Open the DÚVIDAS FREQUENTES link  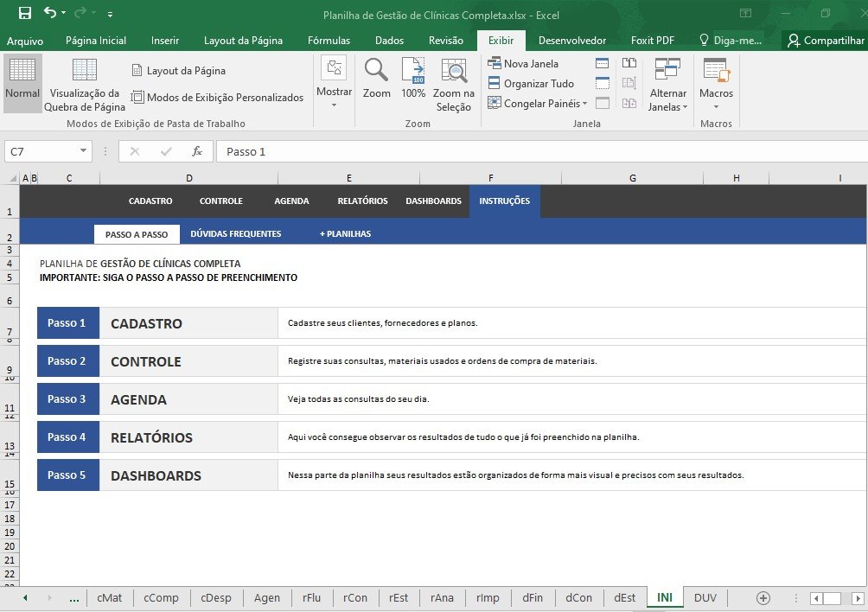(235, 234)
